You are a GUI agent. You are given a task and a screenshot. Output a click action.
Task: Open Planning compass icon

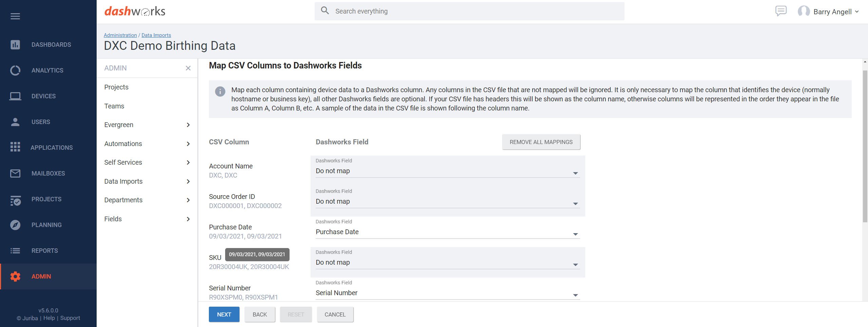(x=15, y=225)
